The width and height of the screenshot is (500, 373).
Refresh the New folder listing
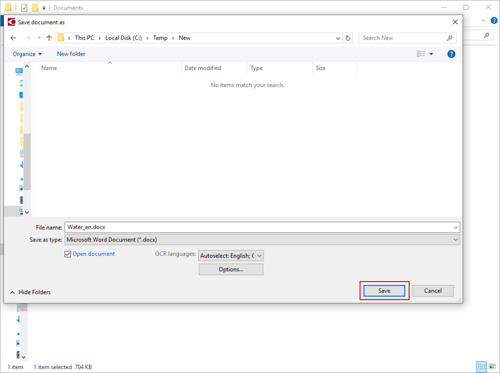click(x=348, y=38)
